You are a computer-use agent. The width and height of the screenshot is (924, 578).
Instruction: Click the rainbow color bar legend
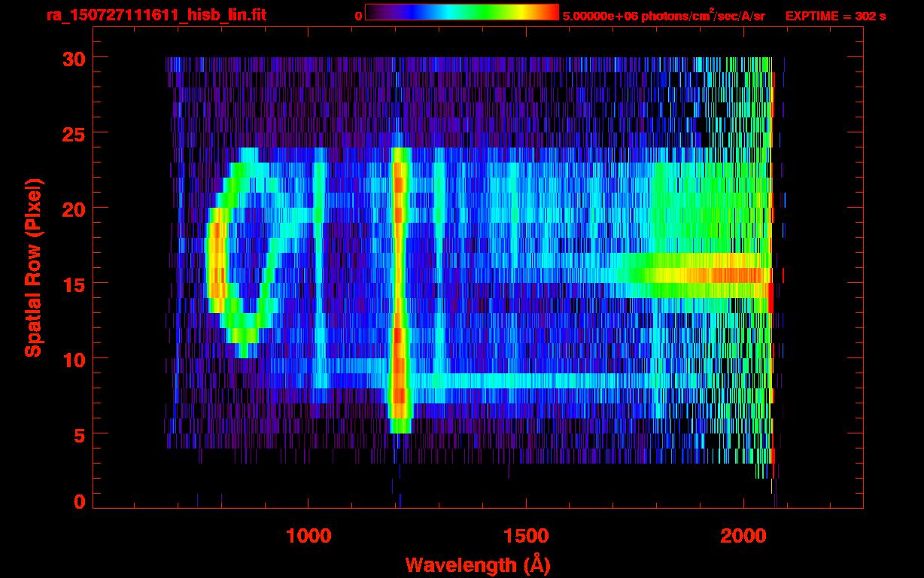462,13
